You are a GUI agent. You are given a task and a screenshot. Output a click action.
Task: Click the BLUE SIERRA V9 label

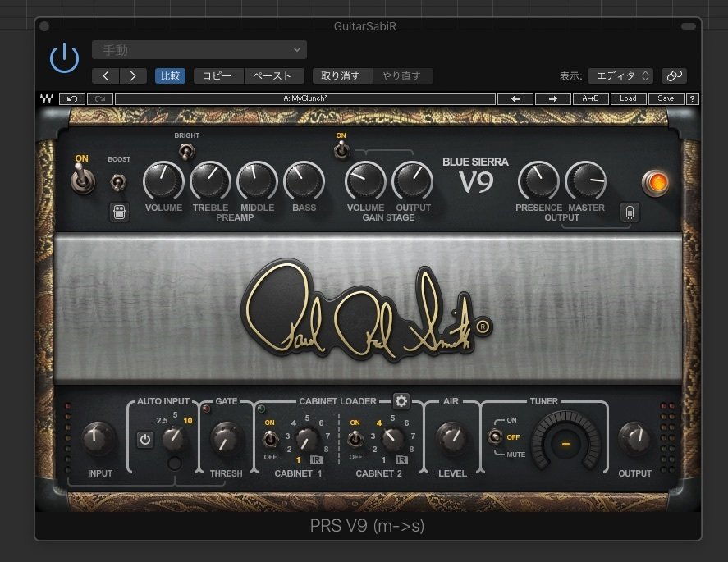point(475,176)
